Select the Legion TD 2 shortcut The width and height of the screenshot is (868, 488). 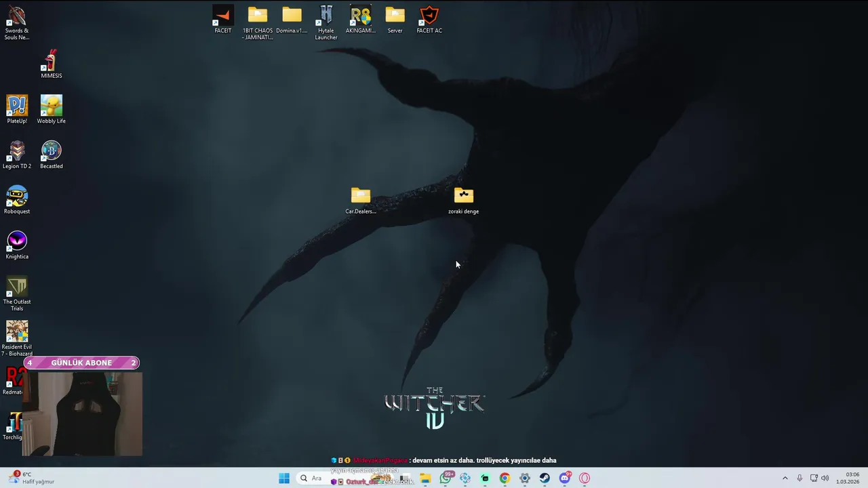pyautogui.click(x=17, y=155)
